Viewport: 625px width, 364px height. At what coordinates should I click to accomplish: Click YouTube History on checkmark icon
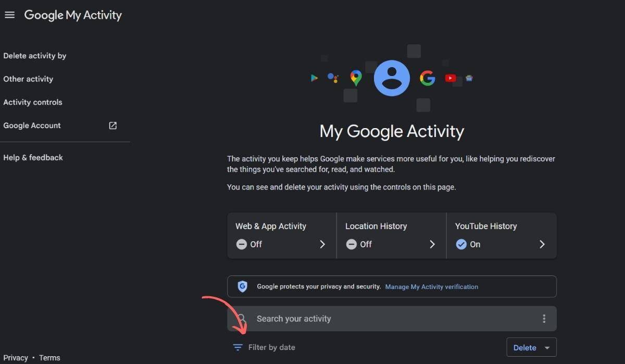point(461,244)
